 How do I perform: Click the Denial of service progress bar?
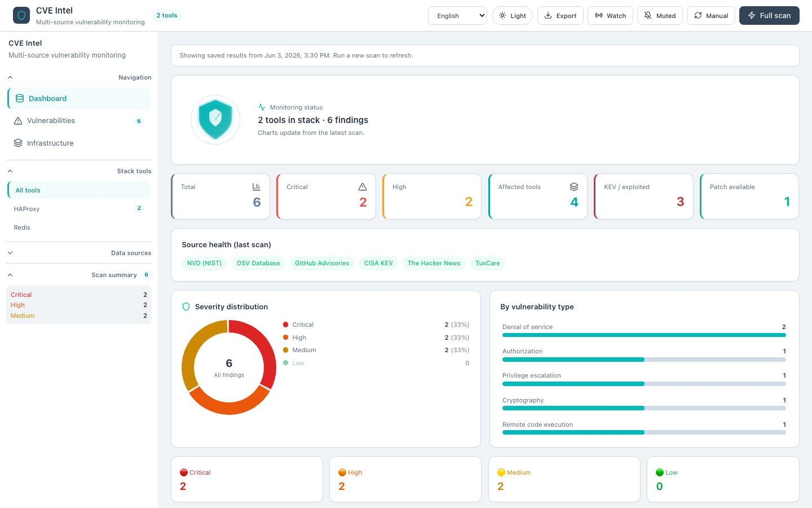coord(644,335)
